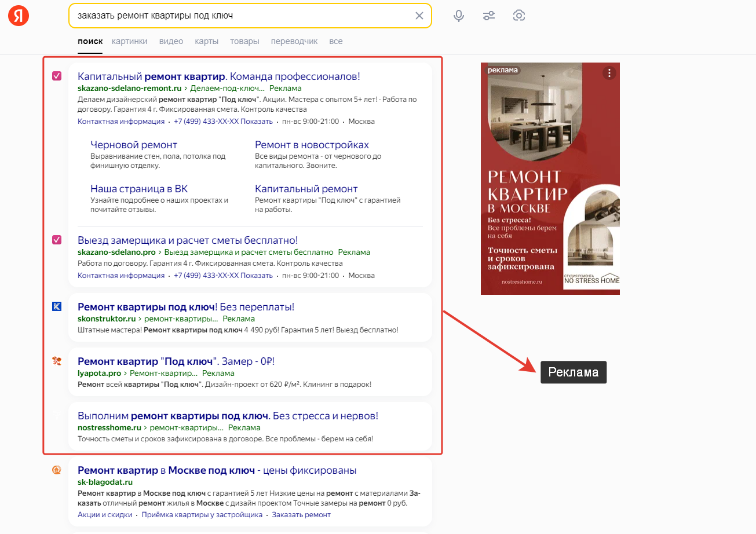Screen dimensions: 756x534
Task: Open the "Делаем-под-ключ…" breadcrumb path
Action: click(228, 89)
